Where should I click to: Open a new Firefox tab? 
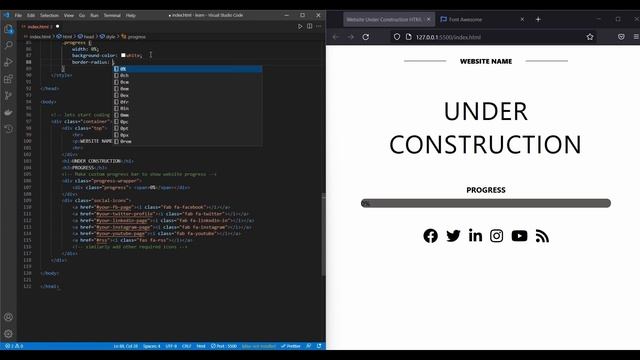538,19
